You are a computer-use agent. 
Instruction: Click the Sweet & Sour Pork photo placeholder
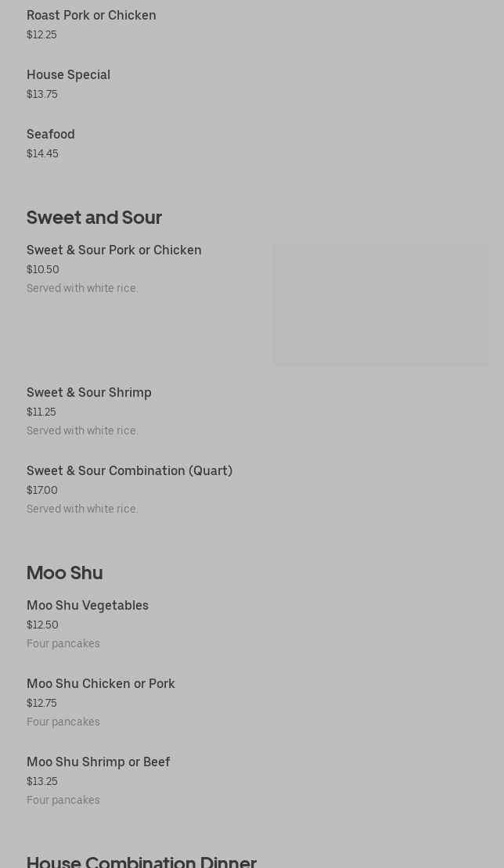click(x=380, y=304)
